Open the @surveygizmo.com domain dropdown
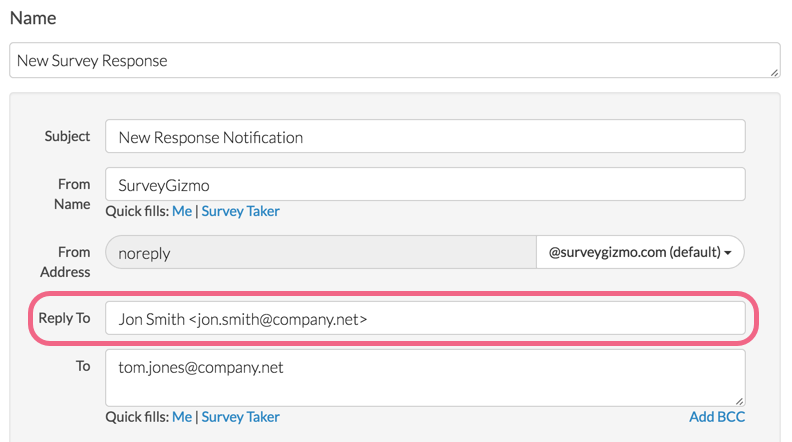Screen dimensions: 792x442 pyautogui.click(x=640, y=253)
